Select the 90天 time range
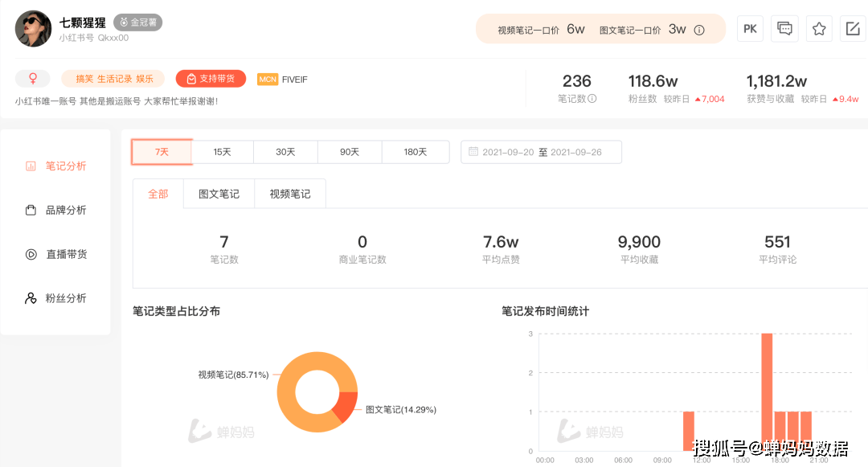Viewport: 868px width, 467px height. pyautogui.click(x=350, y=152)
